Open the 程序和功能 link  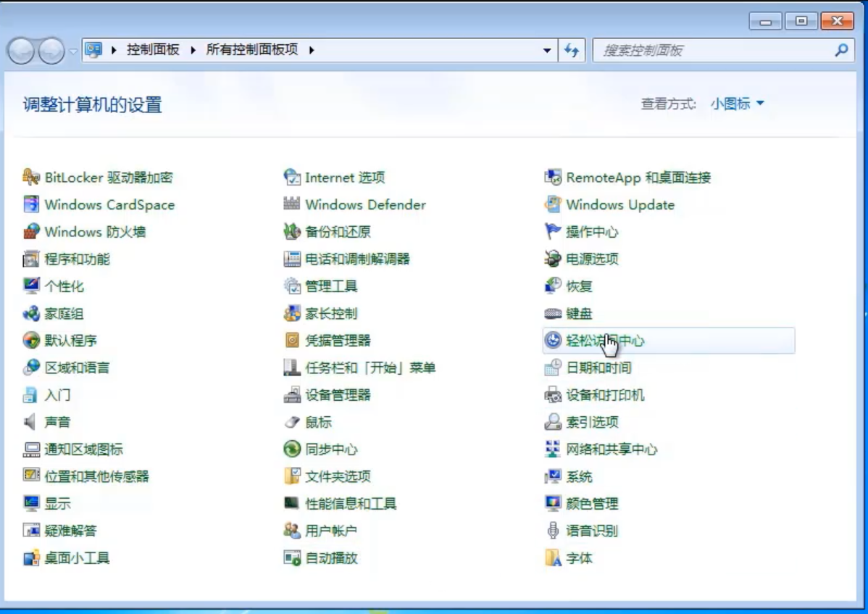coord(78,259)
